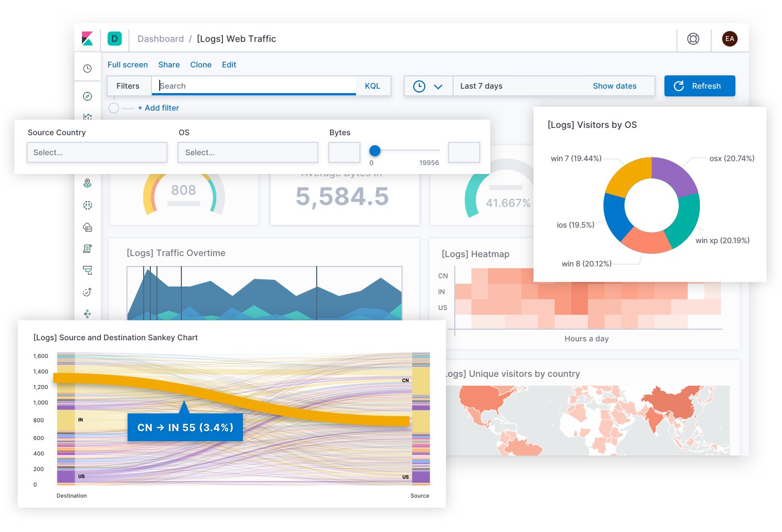Image resolution: width=782 pixels, height=532 pixels.
Task: Click the win xp (20.19%) label
Action: [x=723, y=241]
